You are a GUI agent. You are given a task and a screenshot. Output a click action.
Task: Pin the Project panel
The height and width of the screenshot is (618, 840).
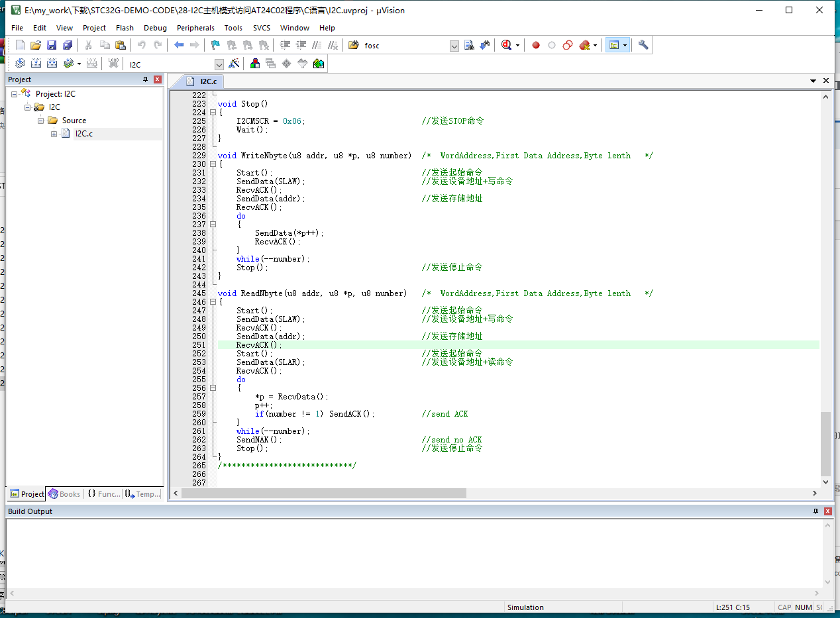146,79
